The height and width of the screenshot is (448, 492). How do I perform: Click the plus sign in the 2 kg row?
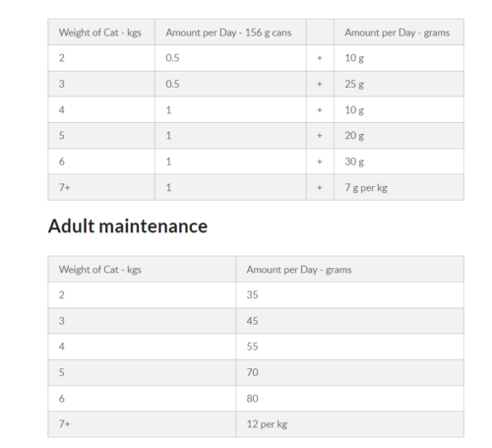[x=320, y=58]
